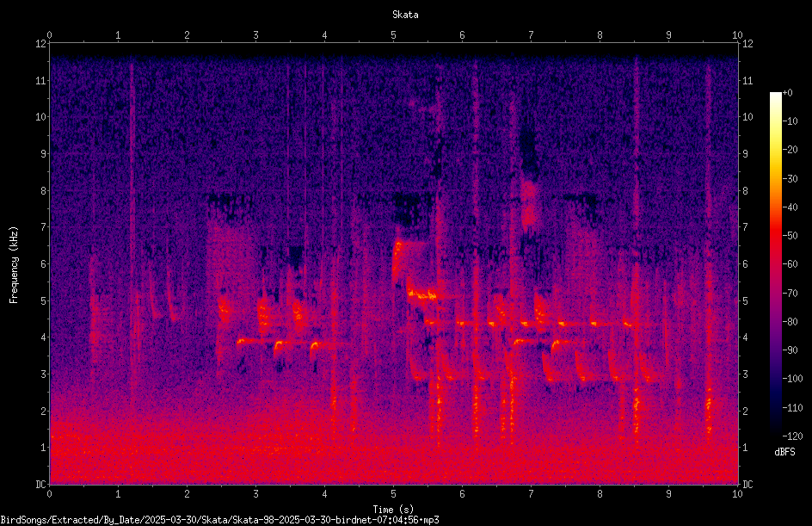The image size is (812, 526).
Task: Click the dBFS color gradient scale bar
Action: tap(775, 264)
